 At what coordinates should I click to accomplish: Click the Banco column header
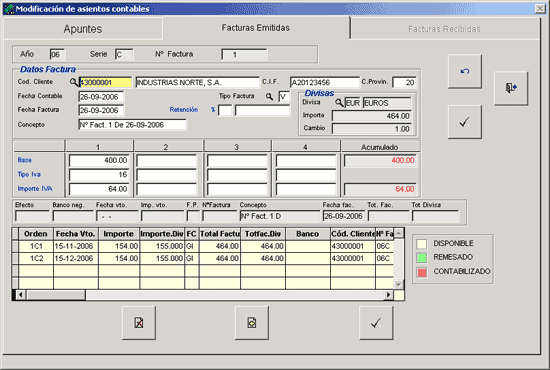[x=308, y=234]
